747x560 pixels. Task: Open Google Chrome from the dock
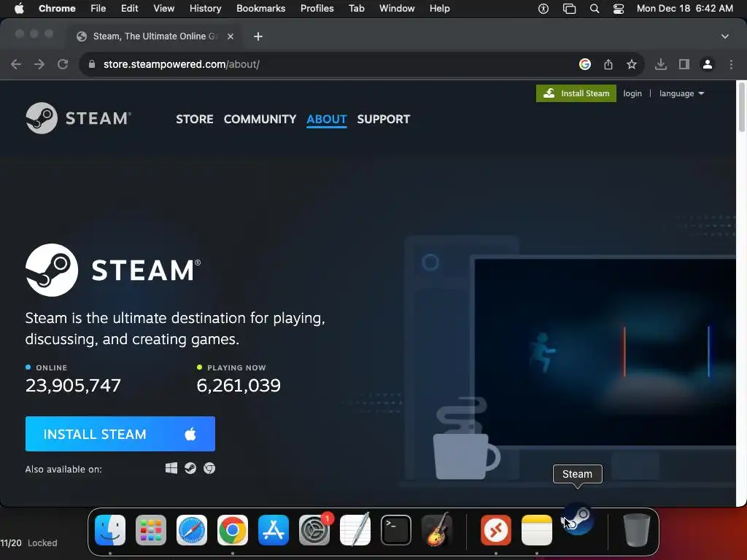(233, 530)
